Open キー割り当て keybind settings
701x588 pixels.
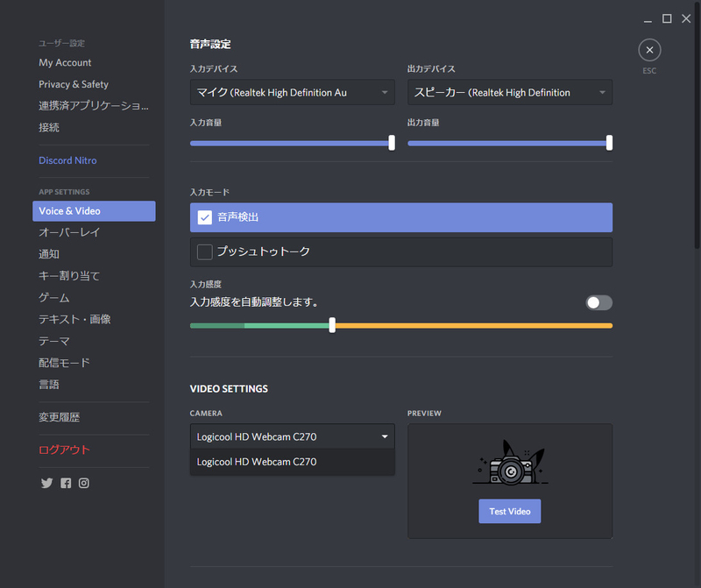pyautogui.click(x=69, y=276)
